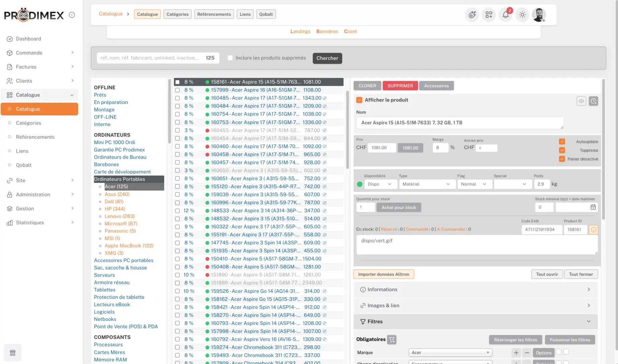Click the Chercher search button
The image size is (618, 364).
(327, 58)
